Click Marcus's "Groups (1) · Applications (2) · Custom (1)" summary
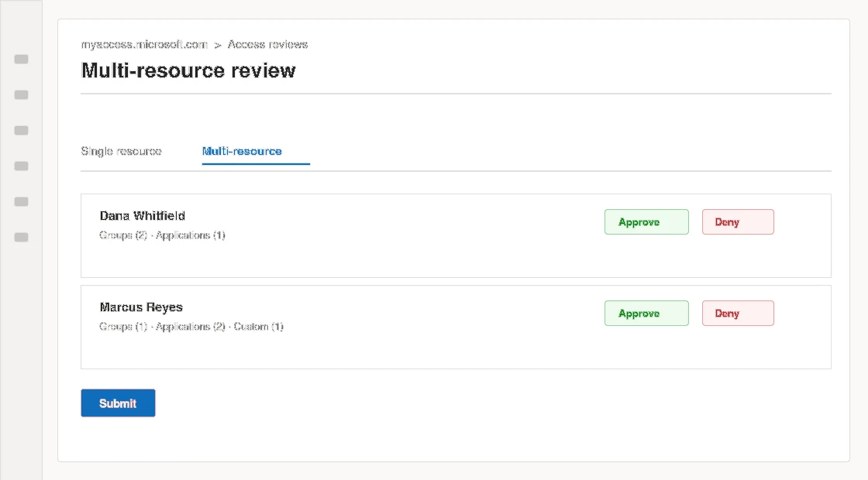Screen dimensions: 868x480 pyautogui.click(x=191, y=326)
